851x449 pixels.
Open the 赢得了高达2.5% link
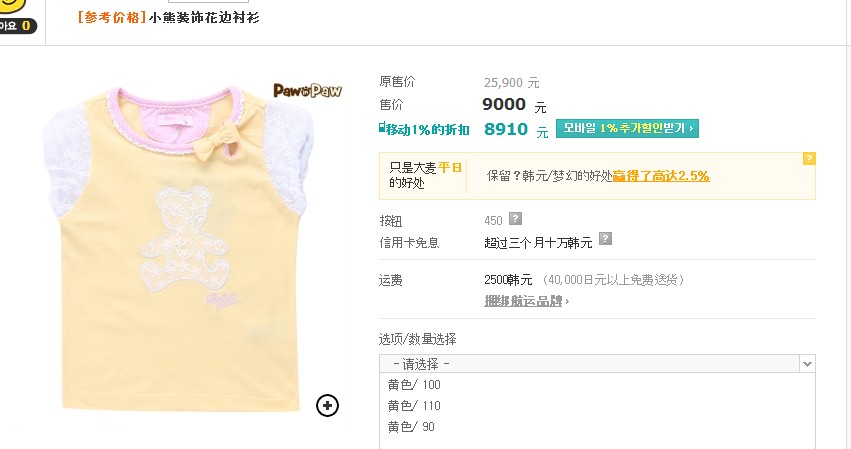[661, 176]
